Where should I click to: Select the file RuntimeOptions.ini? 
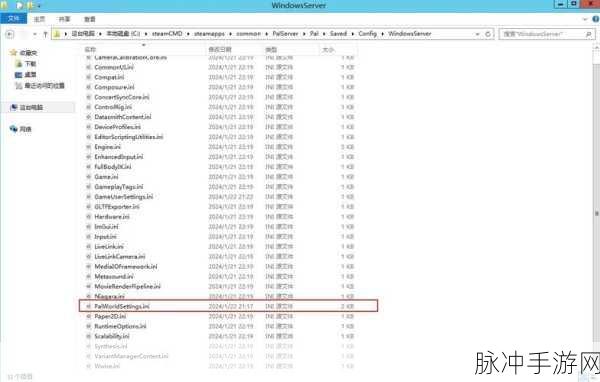[120, 326]
